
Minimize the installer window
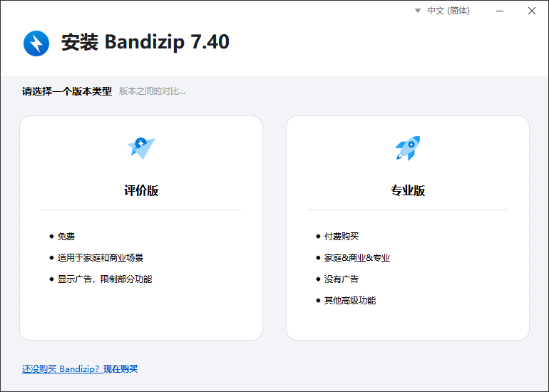pos(500,11)
